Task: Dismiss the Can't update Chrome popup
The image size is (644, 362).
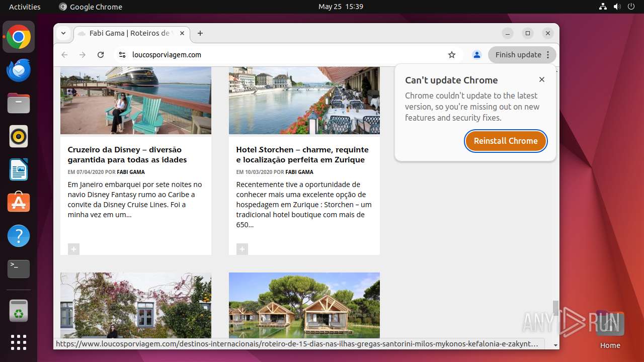Action: pyautogui.click(x=542, y=79)
